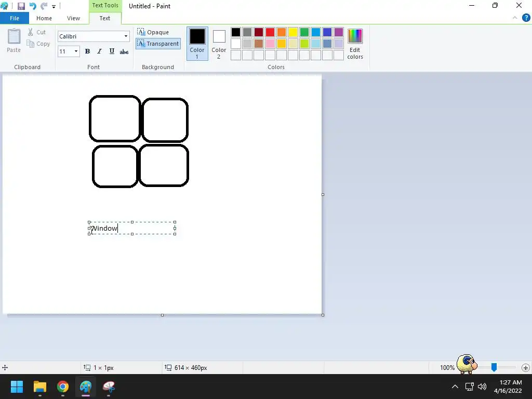Click Cut in the Clipboard group
Viewport: 532px width, 399px height.
pyautogui.click(x=37, y=32)
